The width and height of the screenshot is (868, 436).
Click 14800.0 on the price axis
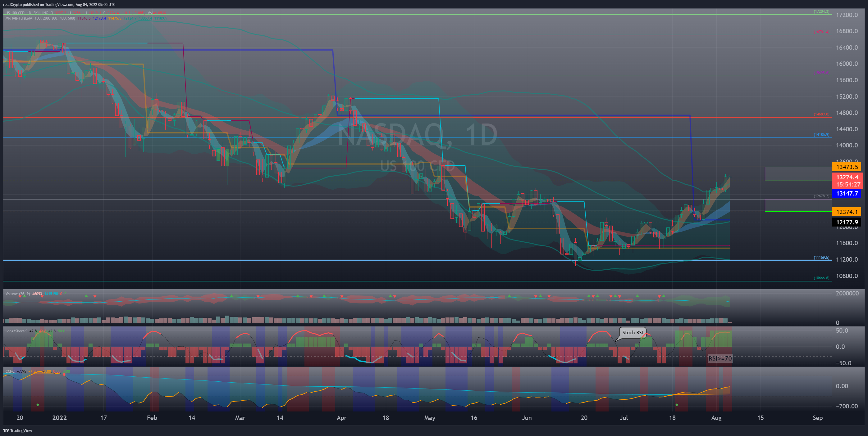[x=847, y=113]
